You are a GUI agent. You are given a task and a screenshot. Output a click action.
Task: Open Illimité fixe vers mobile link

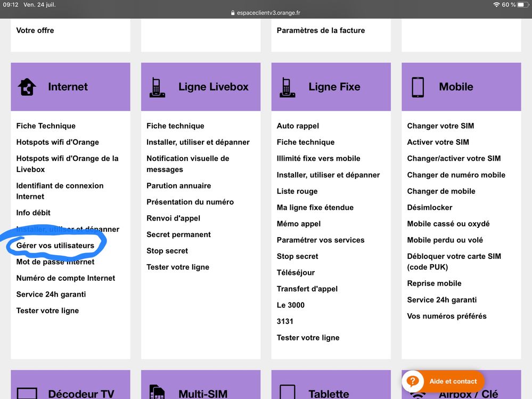pos(318,158)
